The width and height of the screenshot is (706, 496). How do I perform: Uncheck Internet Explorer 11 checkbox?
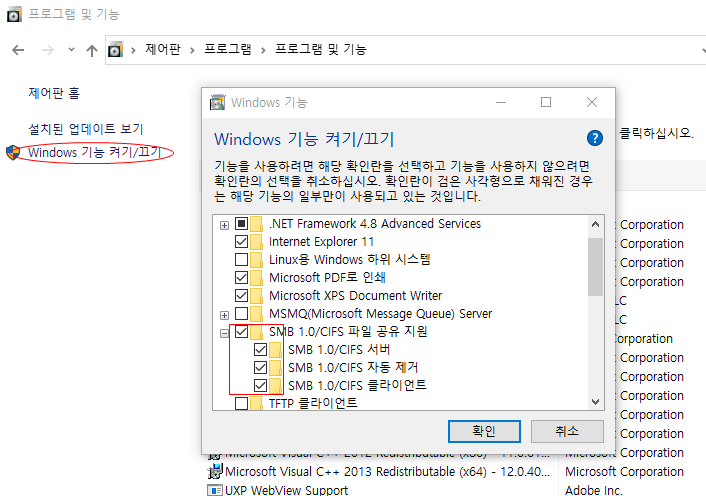[241, 241]
